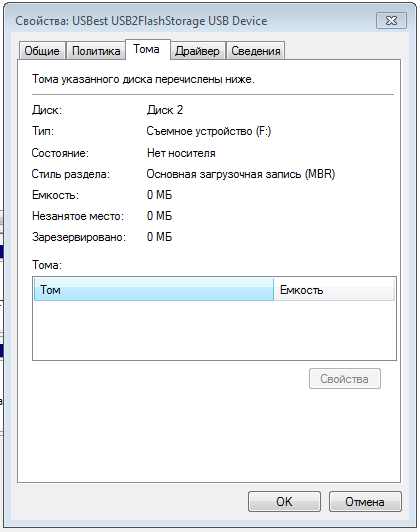This screenshot has width=417, height=532.
Task: Click the Тома: list label
Action: (47, 265)
